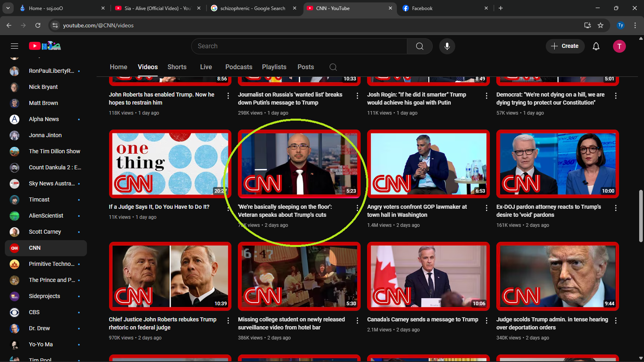644x362 pixels.
Task: Open Primitive Technology subscription
Action: pyautogui.click(x=46, y=264)
